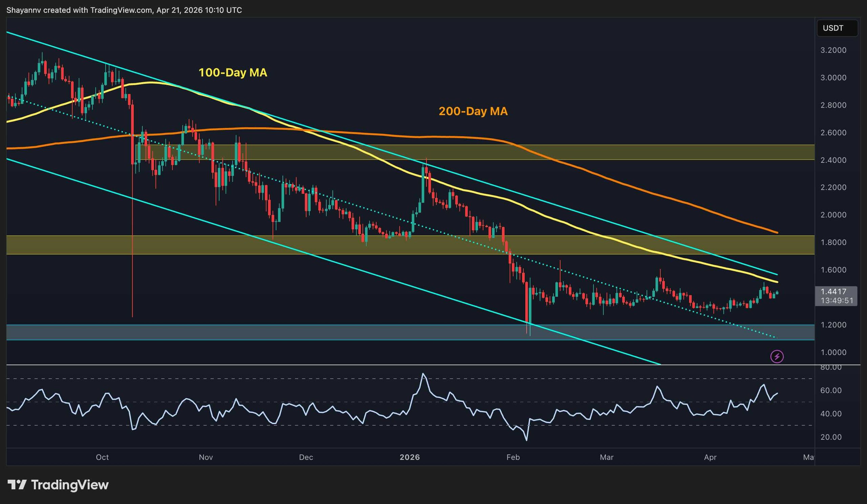The height and width of the screenshot is (504, 867).
Task: Click the Feb label on the time axis
Action: [x=513, y=458]
